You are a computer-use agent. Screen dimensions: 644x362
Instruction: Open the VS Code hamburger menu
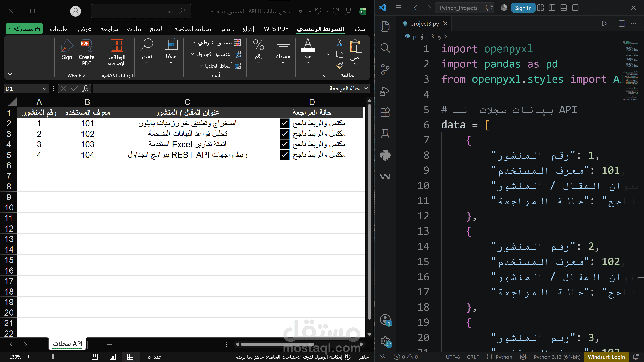click(x=399, y=8)
